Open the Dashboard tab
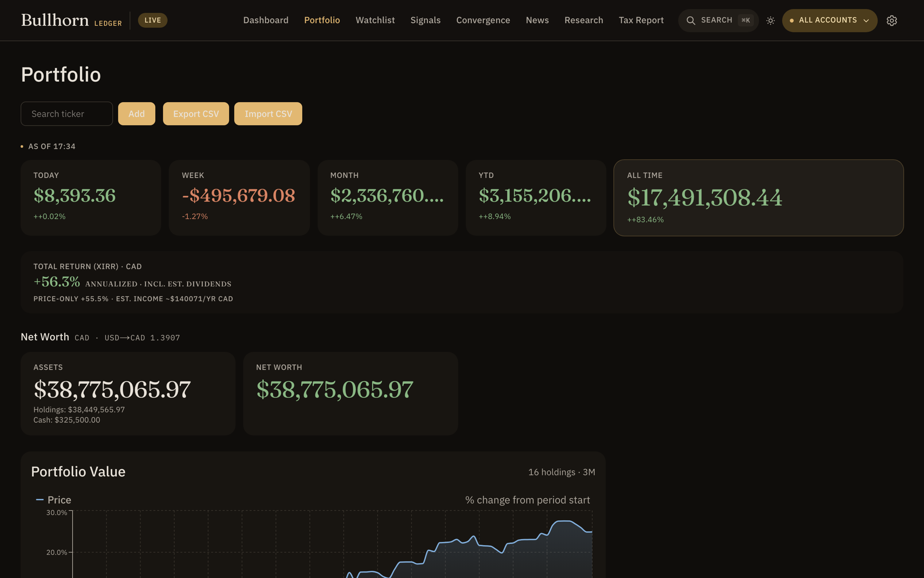This screenshot has height=578, width=924. (266, 20)
